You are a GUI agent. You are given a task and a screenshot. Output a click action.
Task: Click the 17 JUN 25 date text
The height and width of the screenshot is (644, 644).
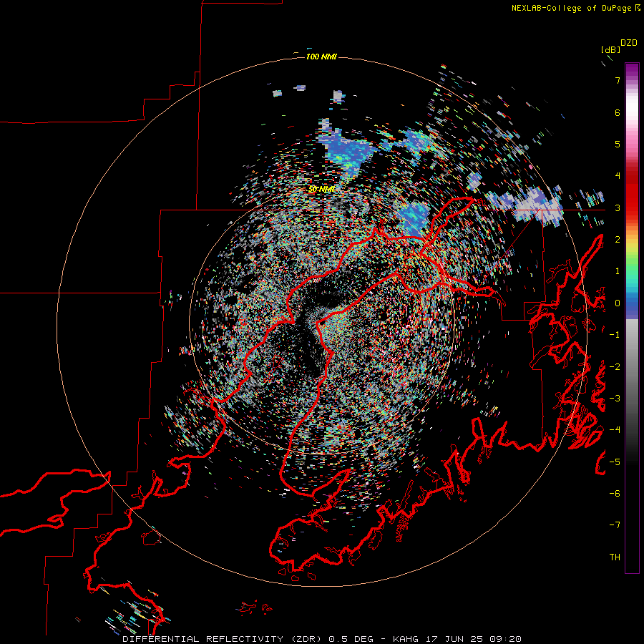coord(454,639)
